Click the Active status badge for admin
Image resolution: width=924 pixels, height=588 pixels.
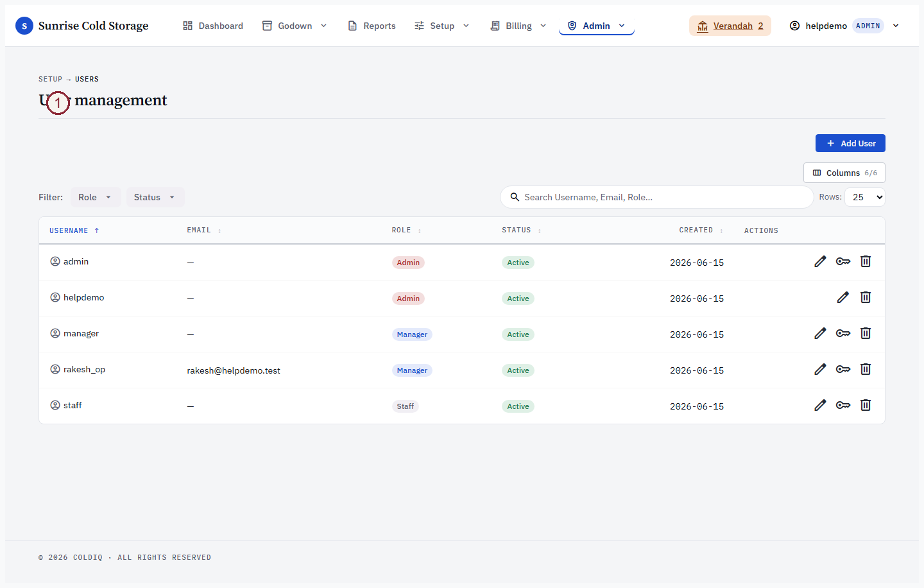tap(518, 263)
